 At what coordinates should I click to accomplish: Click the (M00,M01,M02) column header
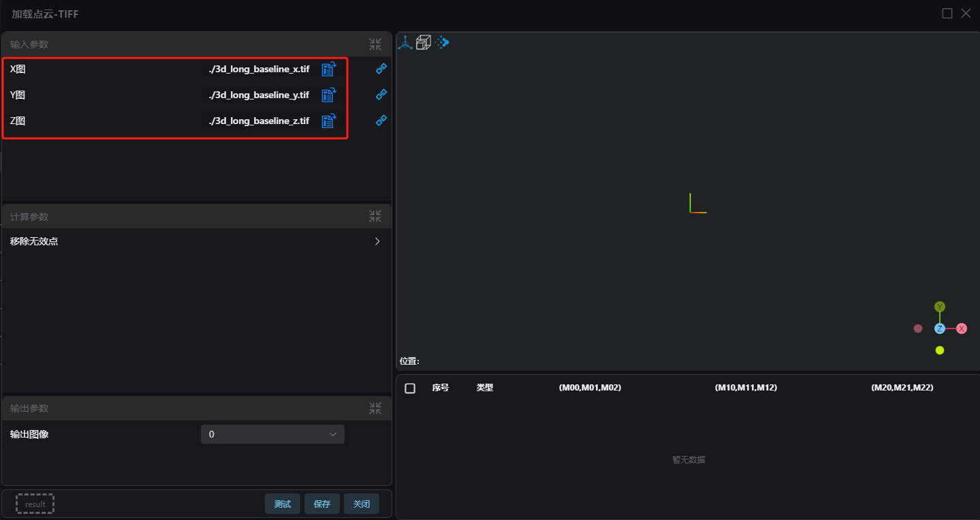coord(590,388)
